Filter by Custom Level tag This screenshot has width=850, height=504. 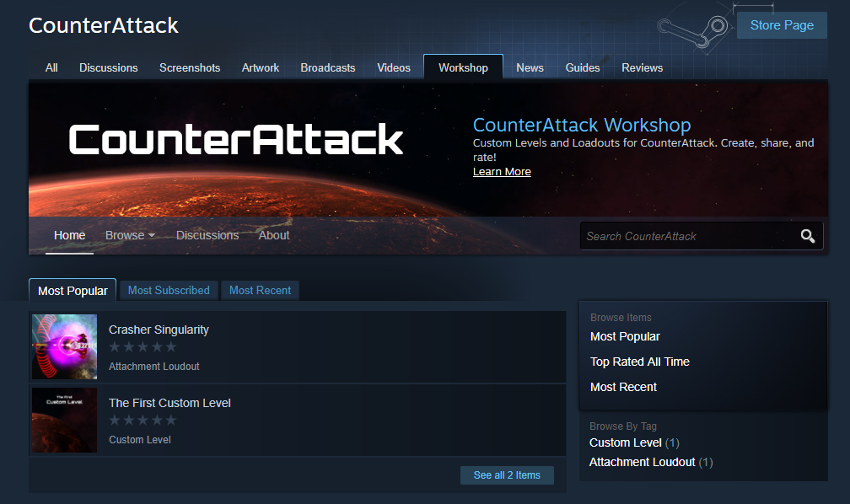626,442
